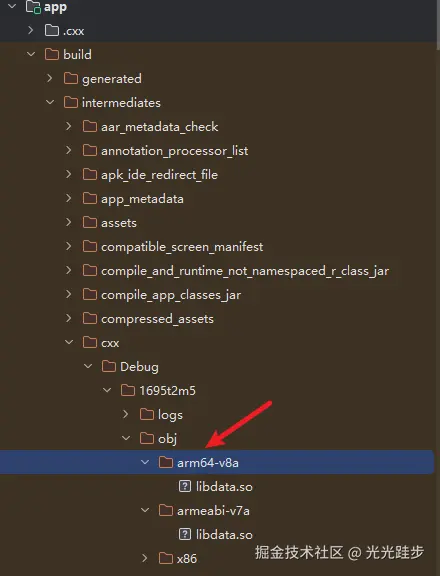
Task: Select the 1695t2m5 folder
Action: click(167, 390)
